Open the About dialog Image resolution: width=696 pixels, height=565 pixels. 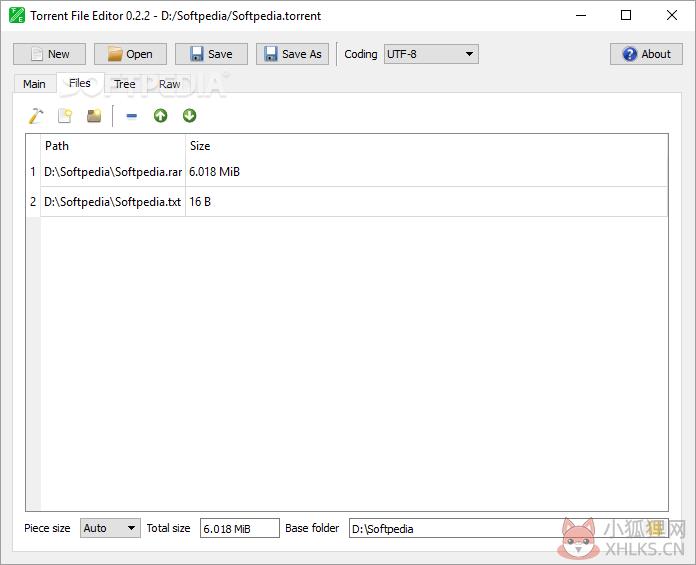646,54
